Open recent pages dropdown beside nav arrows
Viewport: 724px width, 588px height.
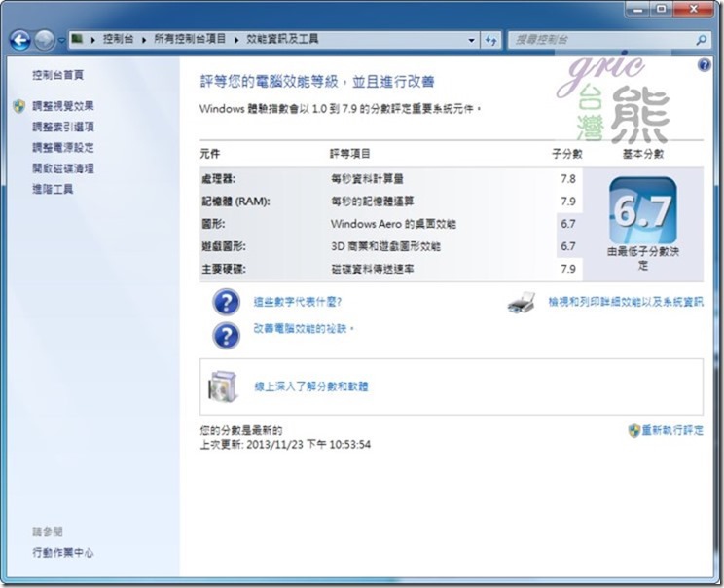click(61, 41)
